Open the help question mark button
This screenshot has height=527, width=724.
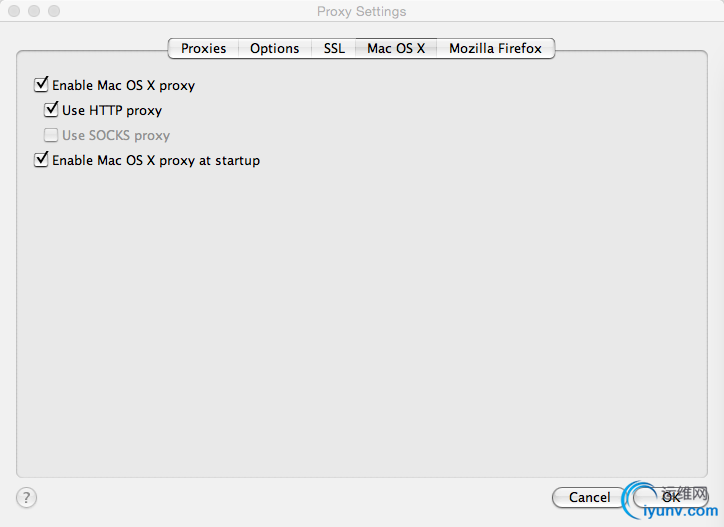tap(26, 497)
